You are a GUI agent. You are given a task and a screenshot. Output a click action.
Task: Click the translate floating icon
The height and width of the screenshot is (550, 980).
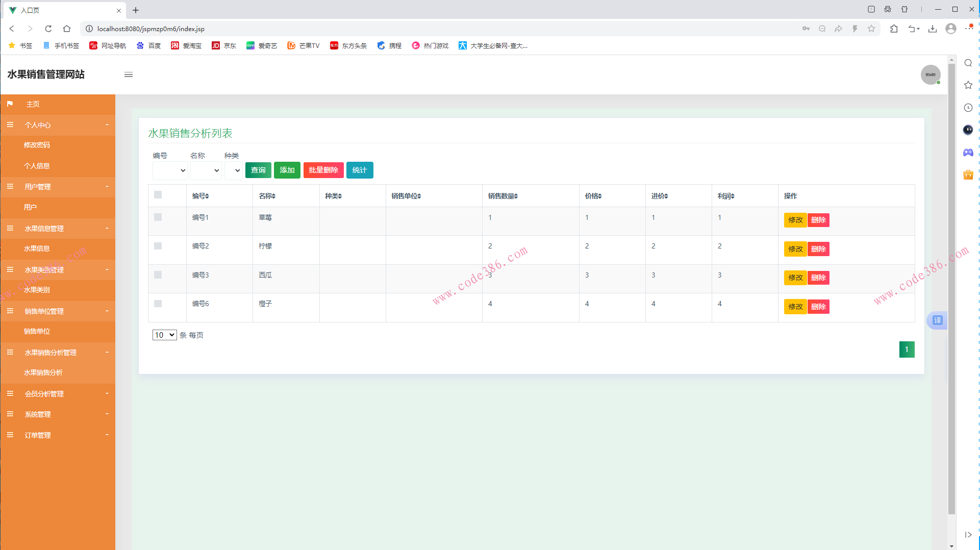(937, 320)
